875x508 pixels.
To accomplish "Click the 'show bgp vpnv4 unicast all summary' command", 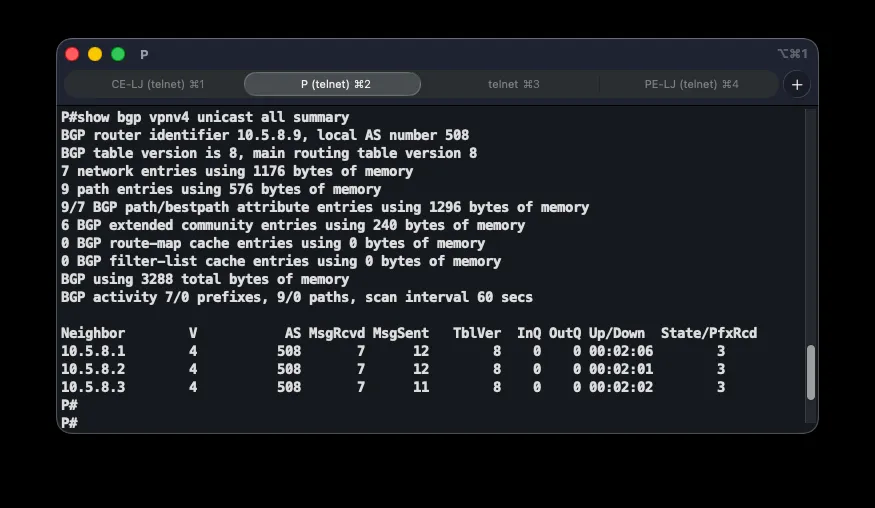I will pyautogui.click(x=213, y=117).
